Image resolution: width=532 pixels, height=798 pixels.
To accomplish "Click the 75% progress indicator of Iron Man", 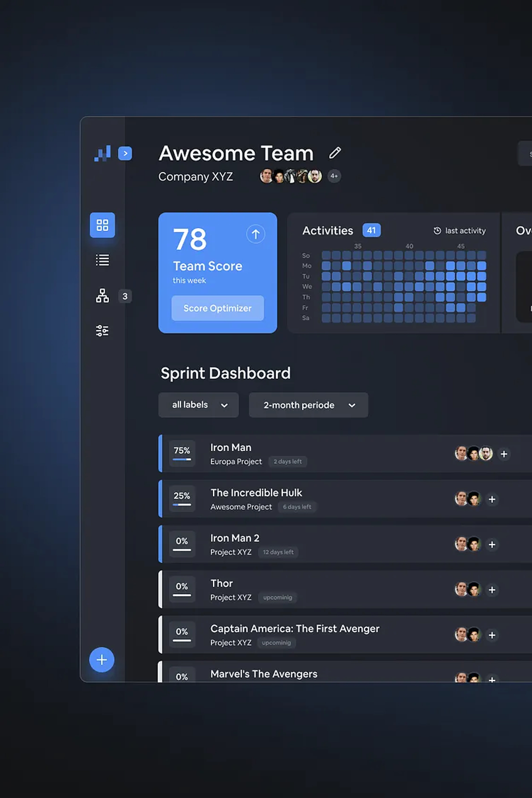I will coord(182,453).
